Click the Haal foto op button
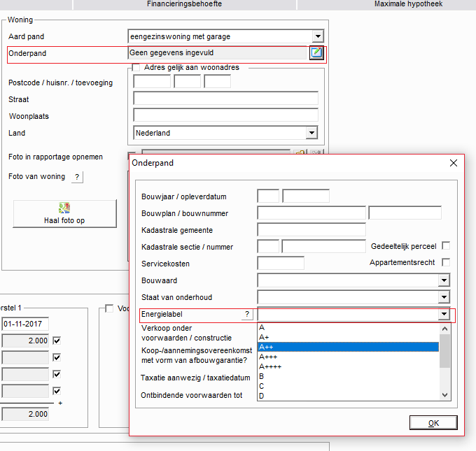Image resolution: width=476 pixels, height=451 pixels. tap(64, 213)
